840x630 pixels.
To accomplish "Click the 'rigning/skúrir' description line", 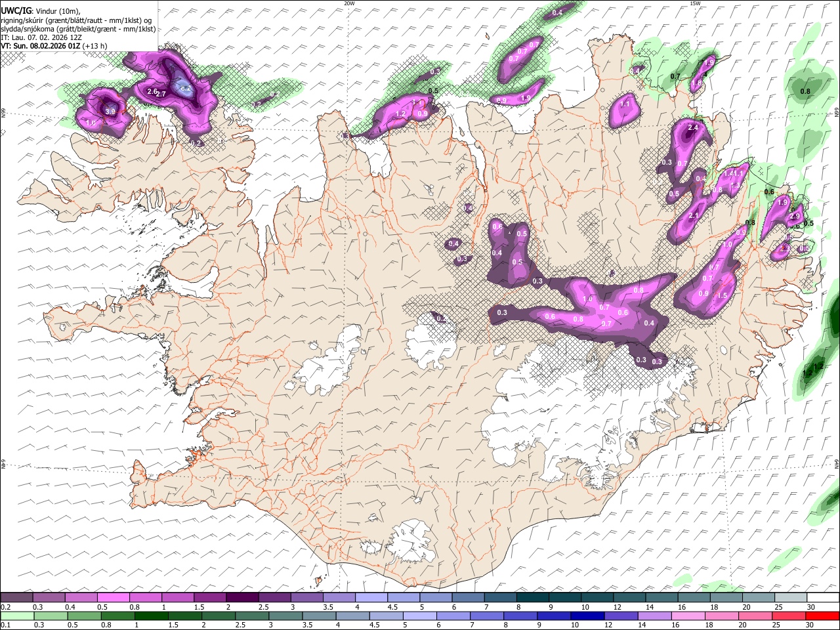I will [x=76, y=20].
